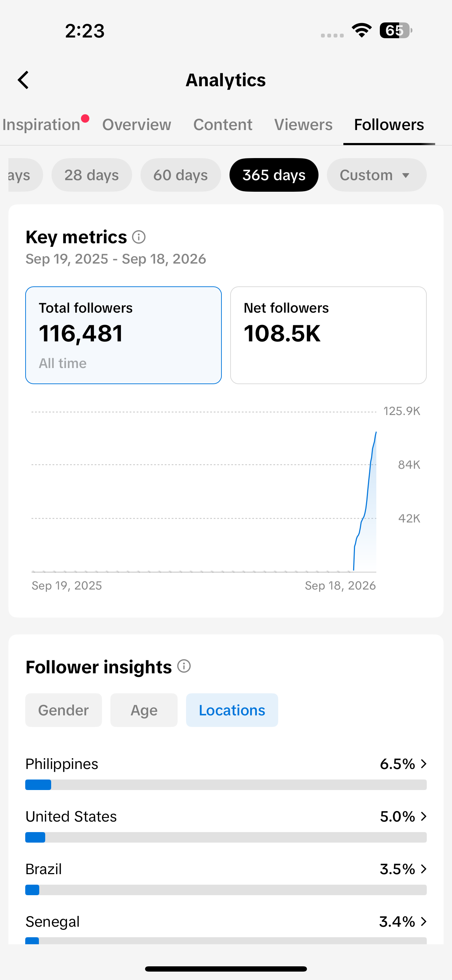The image size is (452, 980).
Task: Select the 365 days range
Action: [274, 175]
